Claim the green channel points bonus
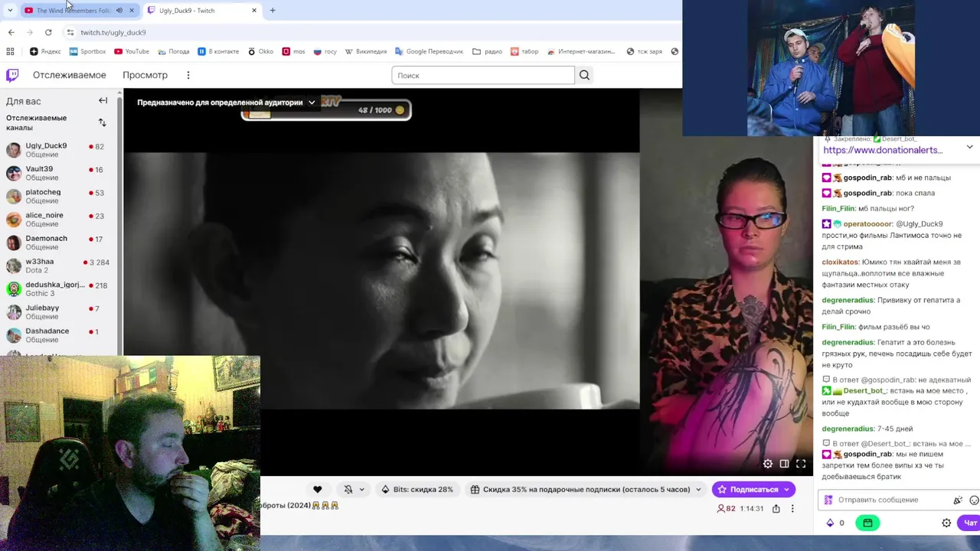 tap(867, 523)
